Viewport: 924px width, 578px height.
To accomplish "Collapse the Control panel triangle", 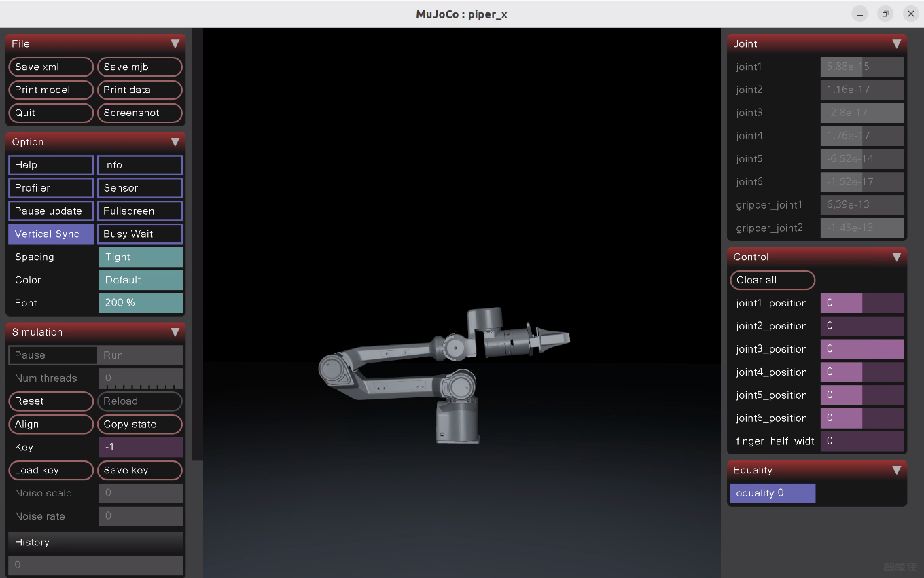I will click(x=896, y=257).
